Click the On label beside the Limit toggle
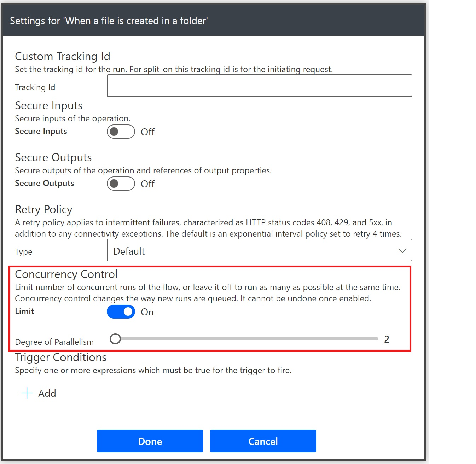Screen dimensions: 476x464 click(x=147, y=312)
